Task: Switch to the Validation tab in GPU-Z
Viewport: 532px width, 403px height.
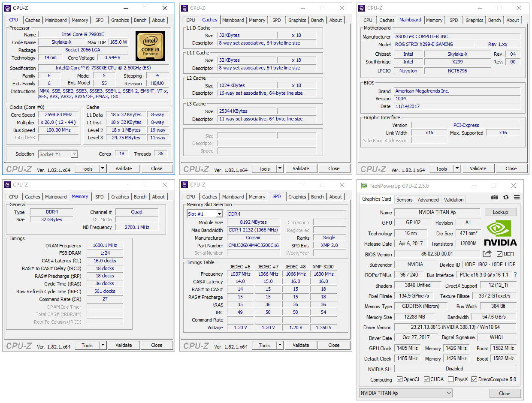Action: pyautogui.click(x=453, y=199)
